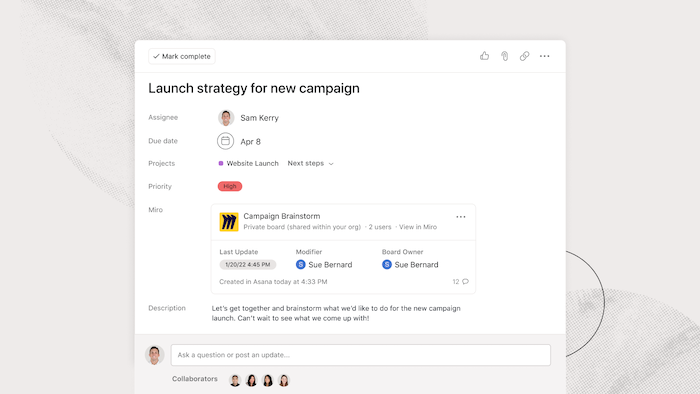Open the Website Launch project
700x394 pixels.
click(252, 163)
